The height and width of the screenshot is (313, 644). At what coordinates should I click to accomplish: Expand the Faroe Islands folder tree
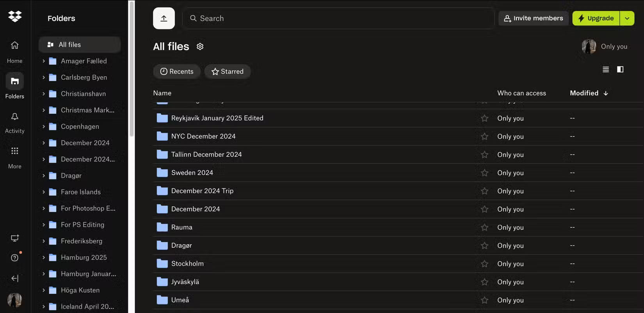44,192
